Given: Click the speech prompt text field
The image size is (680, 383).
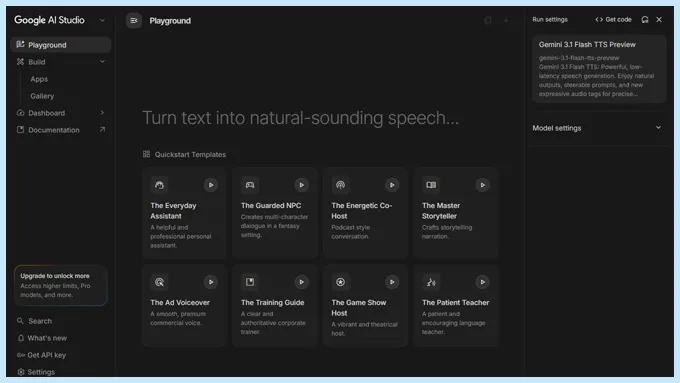Looking at the screenshot, I should [x=301, y=118].
